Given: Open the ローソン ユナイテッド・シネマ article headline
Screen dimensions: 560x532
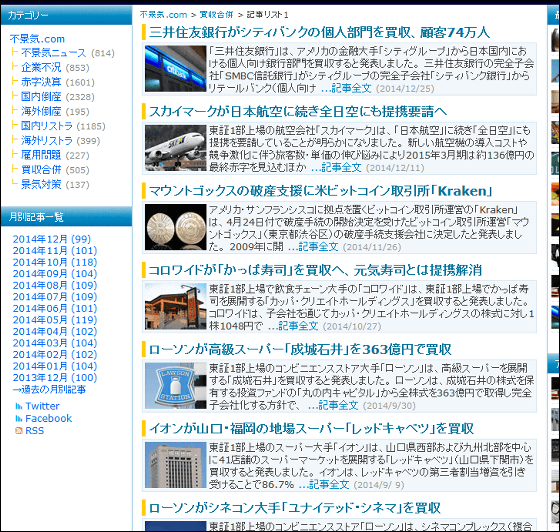Looking at the screenshot, I should click(x=295, y=508).
